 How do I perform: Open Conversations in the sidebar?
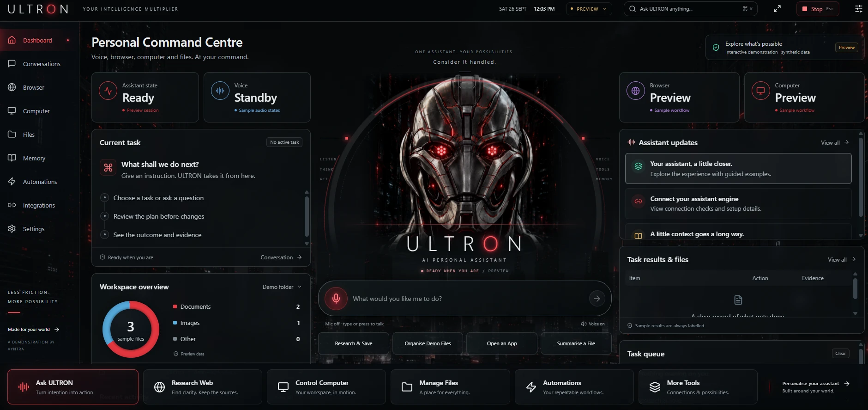(39, 64)
